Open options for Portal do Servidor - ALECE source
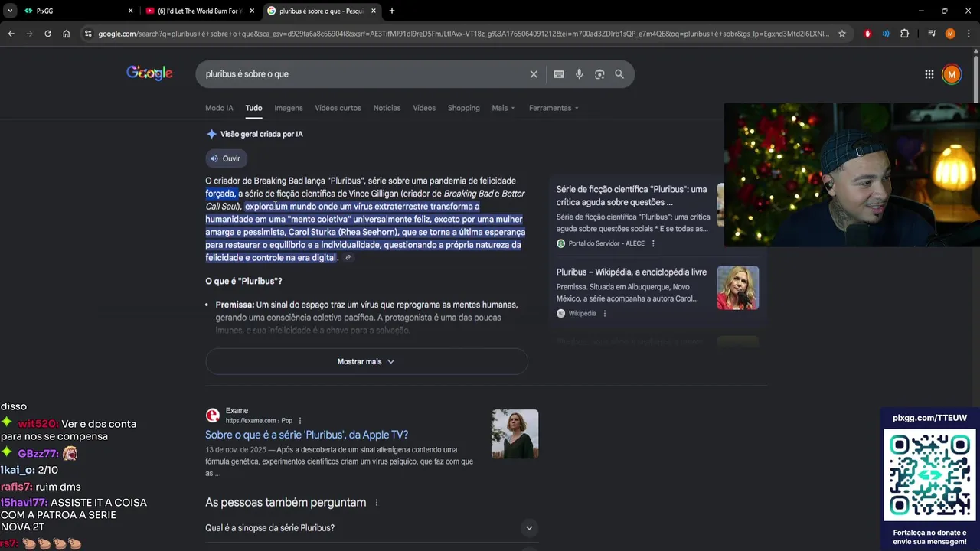Image resolution: width=980 pixels, height=551 pixels. click(653, 243)
